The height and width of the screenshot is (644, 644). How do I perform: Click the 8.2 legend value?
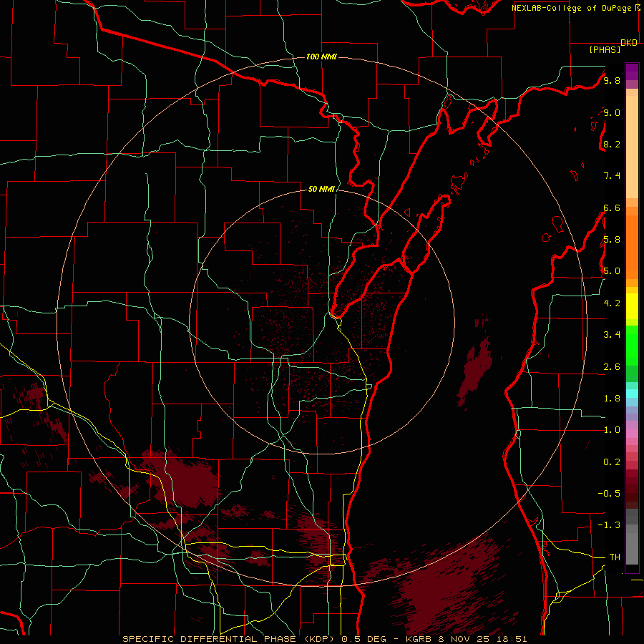coord(612,144)
